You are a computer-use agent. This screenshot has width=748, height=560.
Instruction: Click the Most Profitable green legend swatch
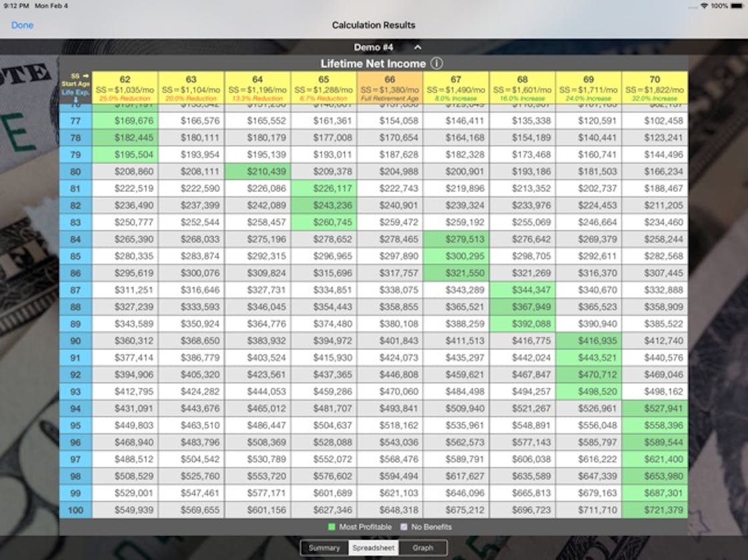coord(330,527)
